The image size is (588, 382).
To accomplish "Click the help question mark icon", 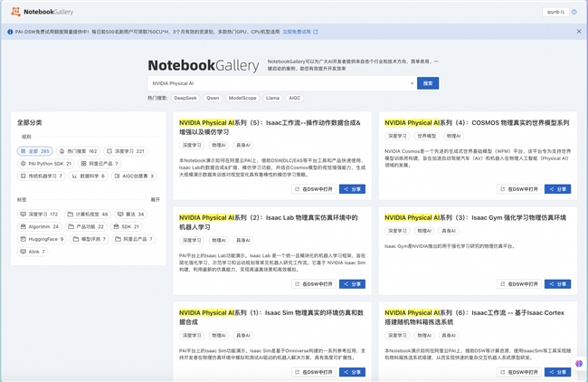I will pyautogui.click(x=574, y=12).
